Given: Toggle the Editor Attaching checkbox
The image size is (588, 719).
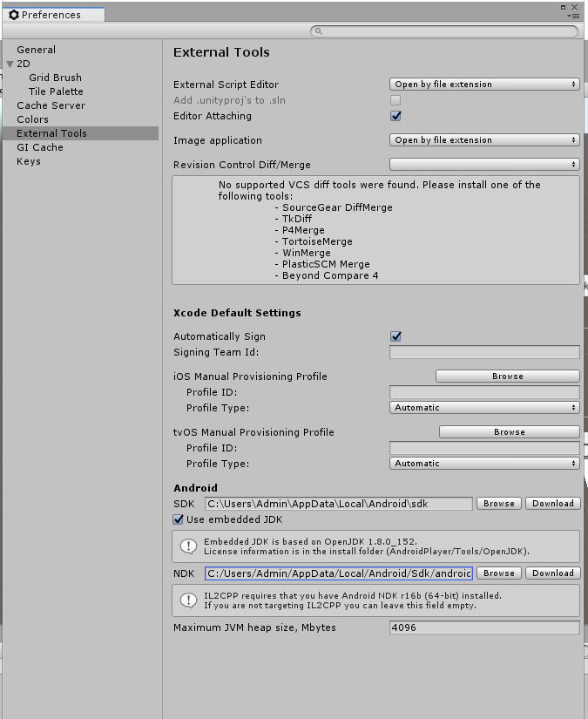Looking at the screenshot, I should (395, 116).
